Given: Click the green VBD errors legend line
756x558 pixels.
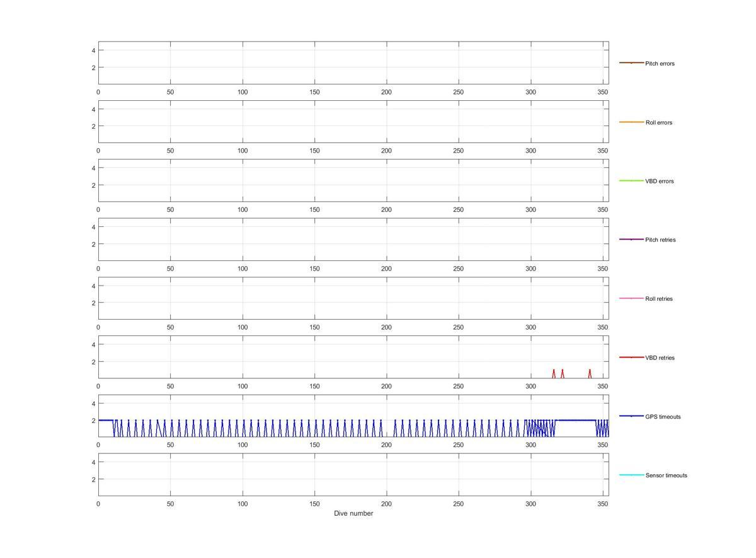Looking at the screenshot, I should (631, 181).
